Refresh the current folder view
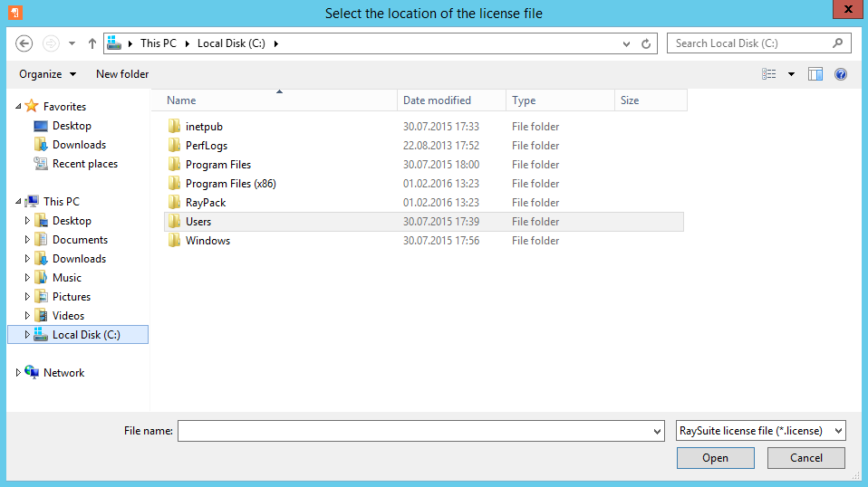 [x=646, y=43]
